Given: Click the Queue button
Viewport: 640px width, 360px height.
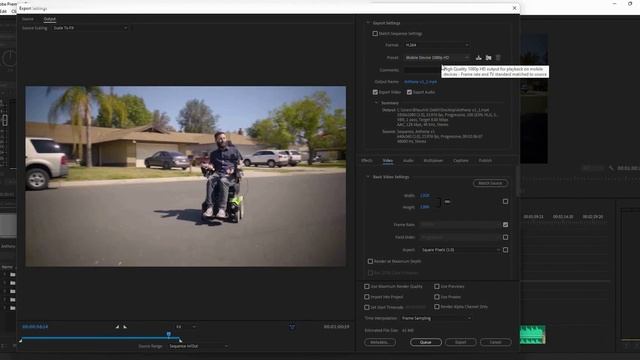Looking at the screenshot, I should tap(426, 342).
